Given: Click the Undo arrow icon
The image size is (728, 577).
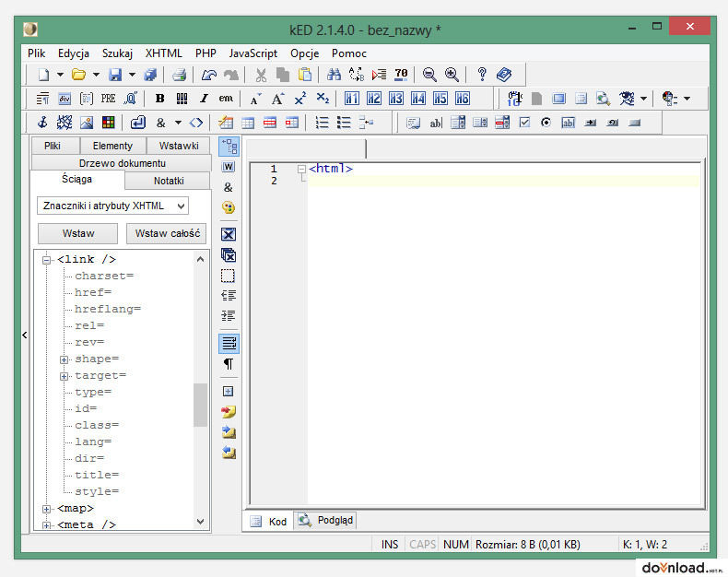Looking at the screenshot, I should [209, 75].
